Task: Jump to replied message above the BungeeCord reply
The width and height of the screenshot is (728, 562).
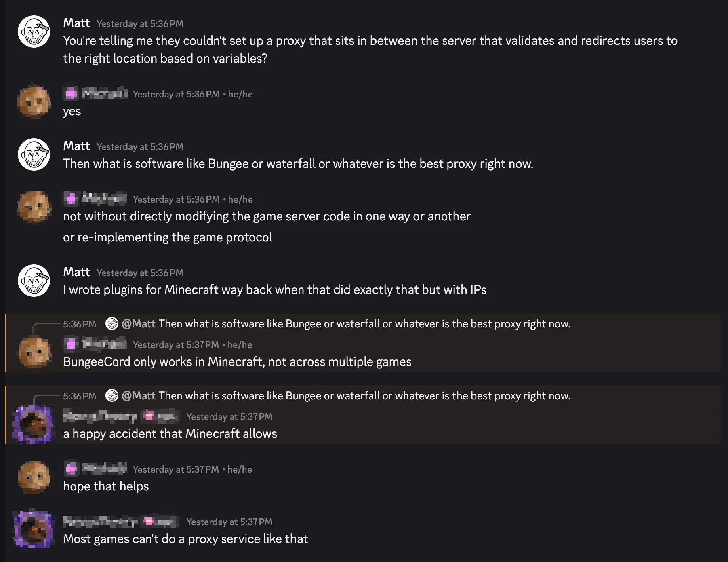Action: (364, 324)
